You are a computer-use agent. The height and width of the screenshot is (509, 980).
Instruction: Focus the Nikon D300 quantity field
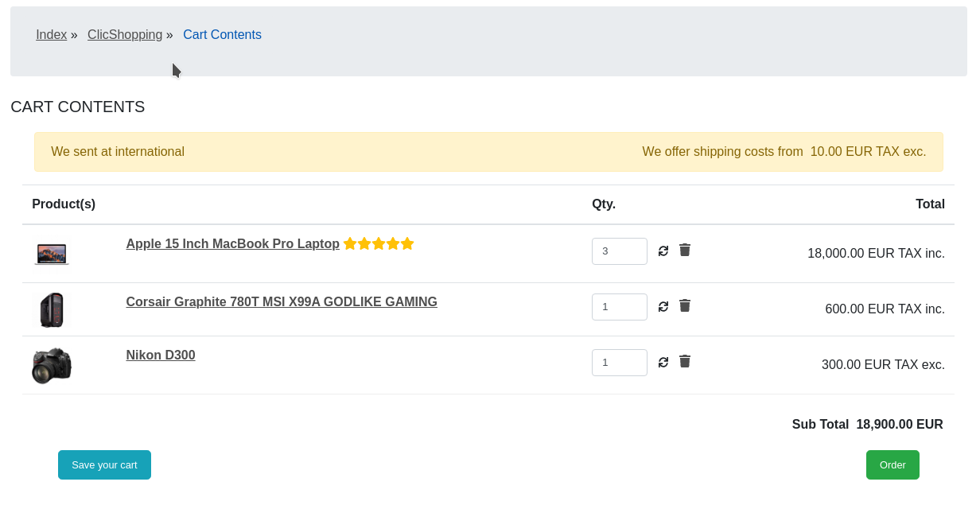[620, 363]
